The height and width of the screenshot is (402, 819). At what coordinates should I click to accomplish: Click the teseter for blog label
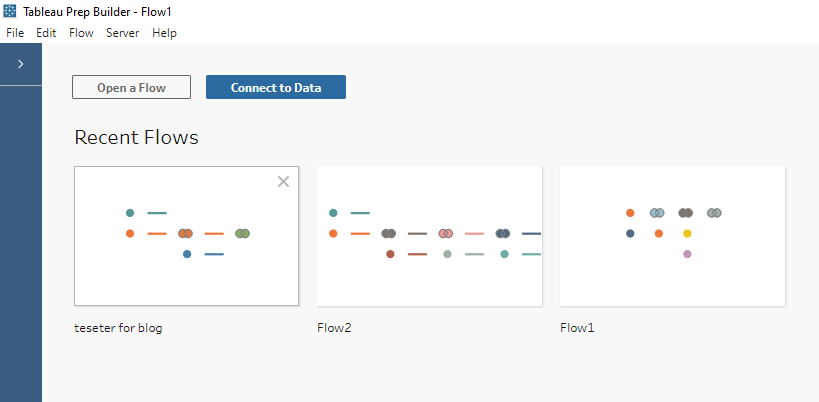click(x=119, y=328)
